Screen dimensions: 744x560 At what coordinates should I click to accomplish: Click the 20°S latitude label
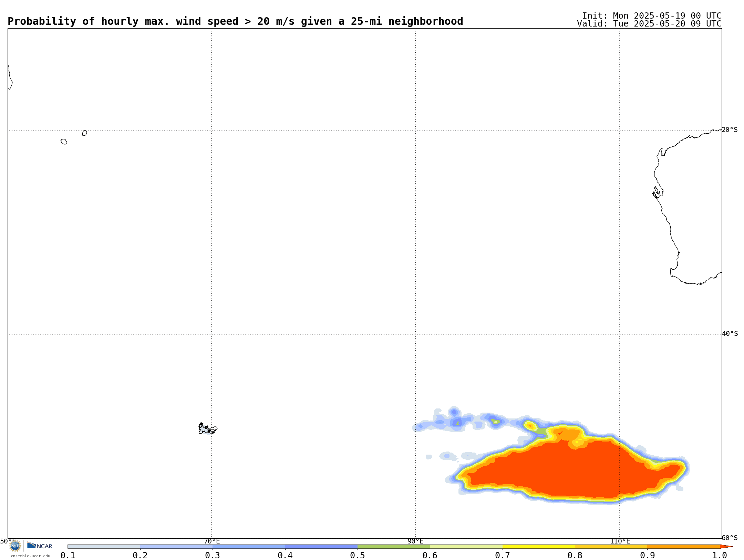[730, 130]
